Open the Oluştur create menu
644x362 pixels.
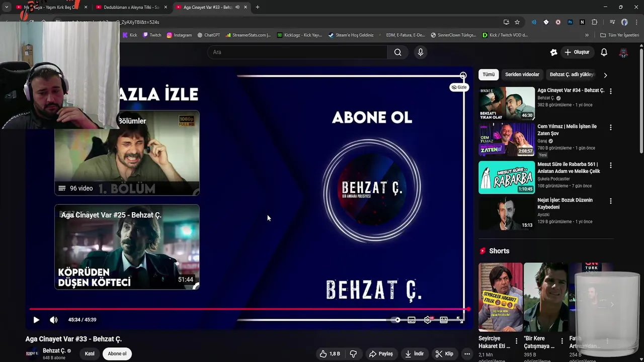[577, 52]
